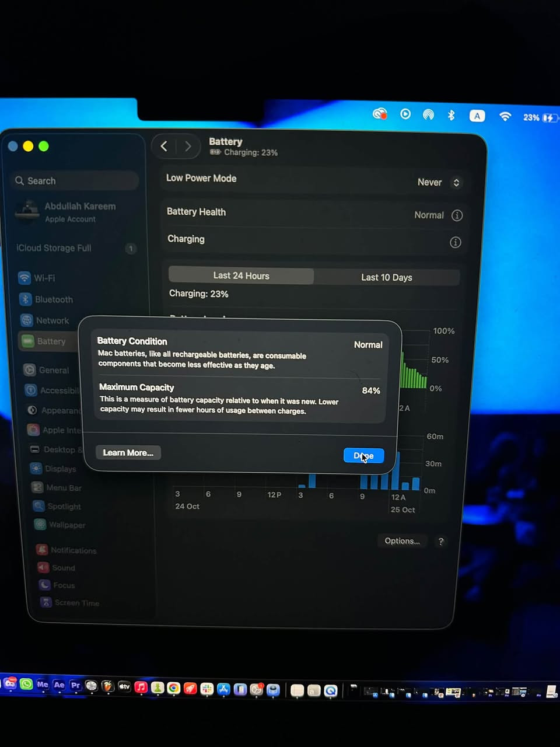This screenshot has width=560, height=747.
Task: Go back using the left chevron
Action: click(164, 146)
